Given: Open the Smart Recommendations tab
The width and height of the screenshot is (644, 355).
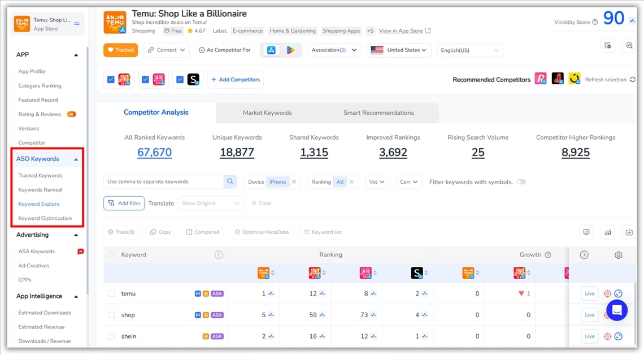Looking at the screenshot, I should point(378,112).
